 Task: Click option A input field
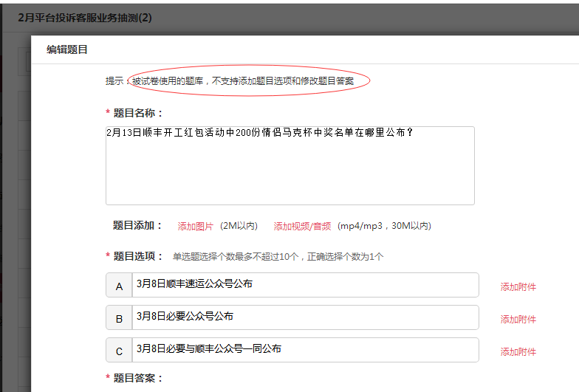coord(306,285)
